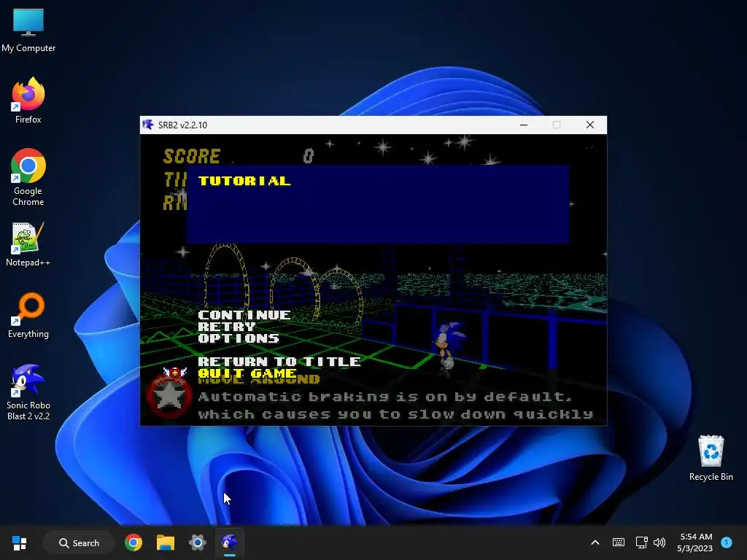Click SRB2 window title bar icon
The height and width of the screenshot is (560, 747).
point(148,125)
